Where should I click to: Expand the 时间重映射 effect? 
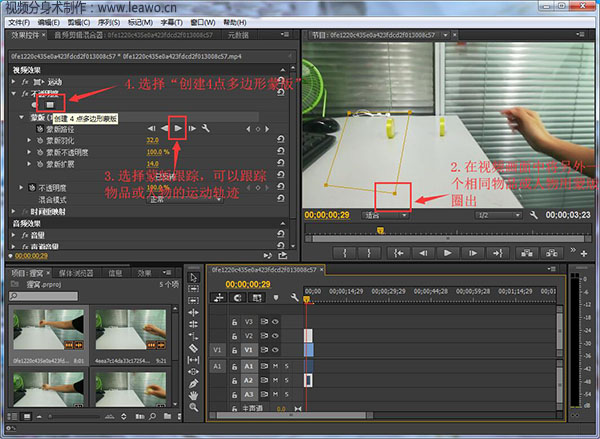click(14, 211)
